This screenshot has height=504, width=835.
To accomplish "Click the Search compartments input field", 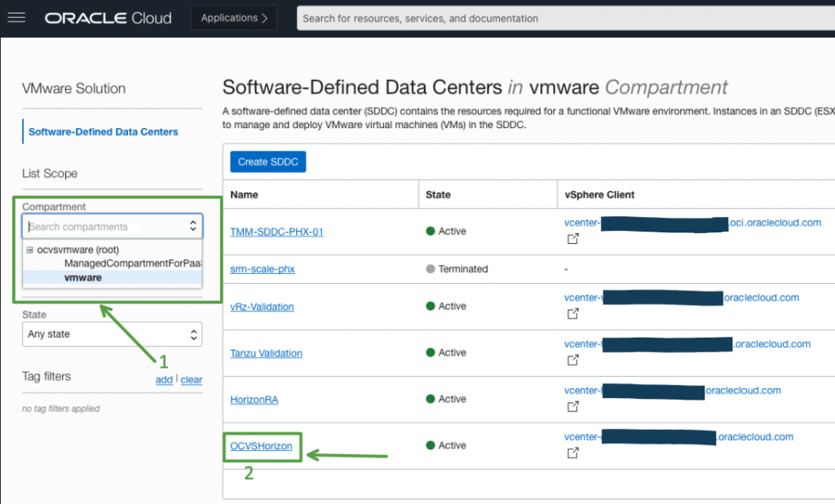I will pyautogui.click(x=106, y=227).
